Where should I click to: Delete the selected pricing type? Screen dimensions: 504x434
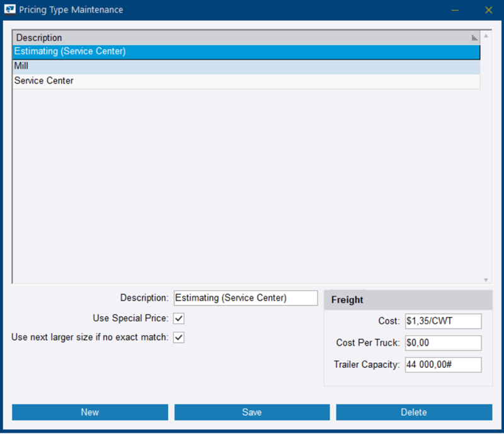tap(414, 412)
